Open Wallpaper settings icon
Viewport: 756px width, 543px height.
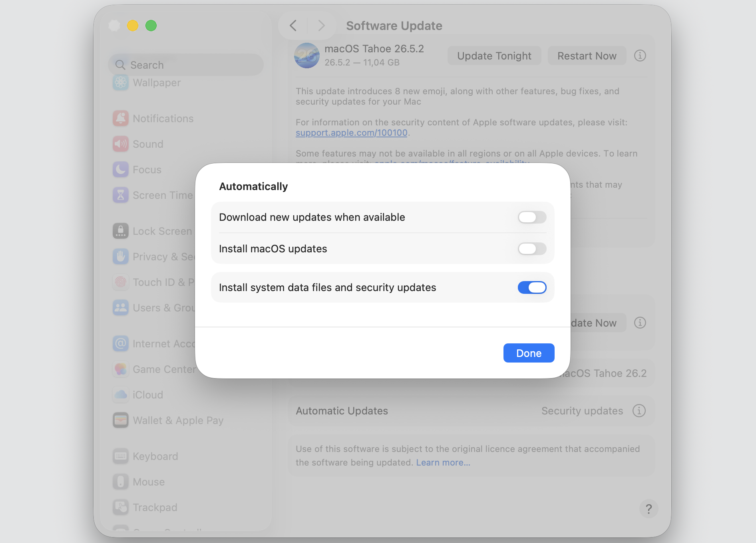click(121, 83)
